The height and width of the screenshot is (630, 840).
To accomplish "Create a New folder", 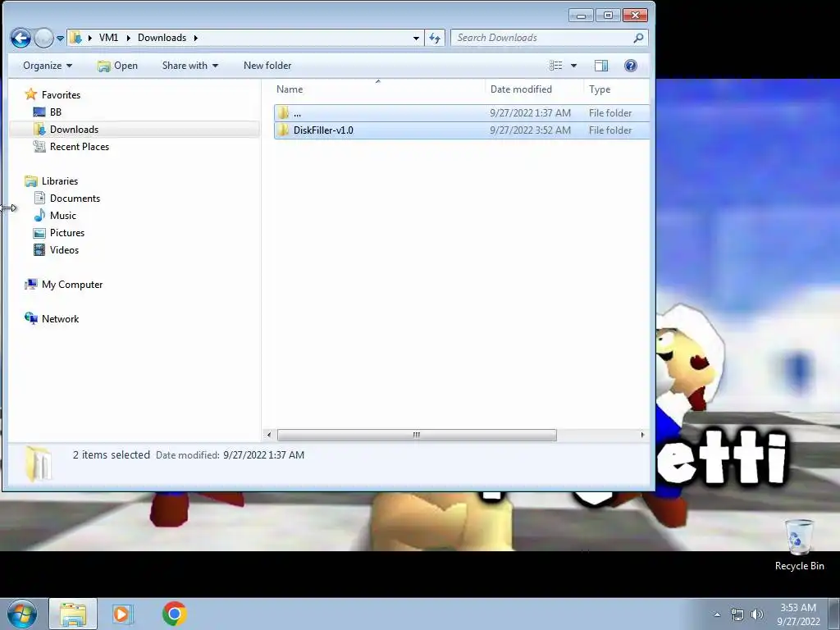I will (x=267, y=66).
